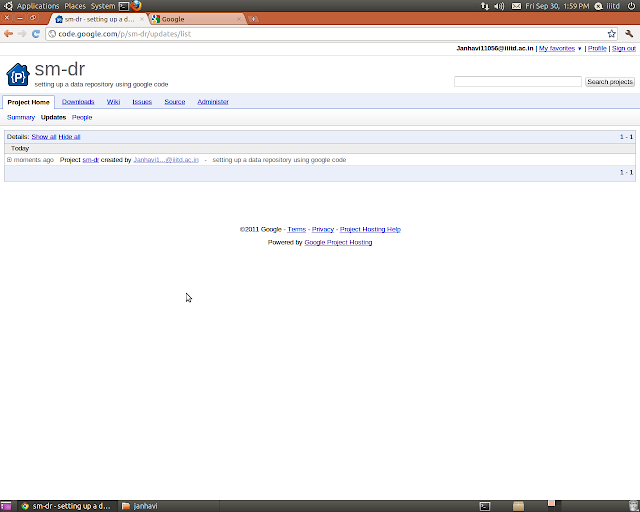
Task: Click the Hide all details link
Action: 69,137
